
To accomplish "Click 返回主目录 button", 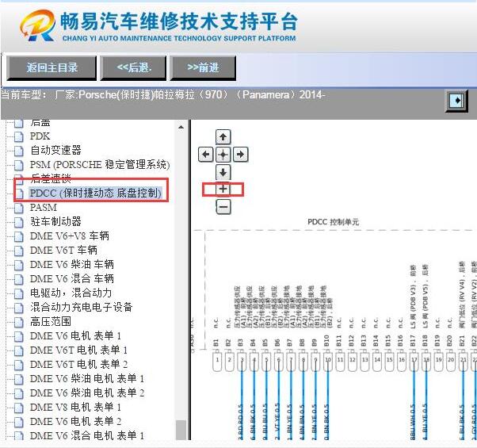I will [52, 67].
